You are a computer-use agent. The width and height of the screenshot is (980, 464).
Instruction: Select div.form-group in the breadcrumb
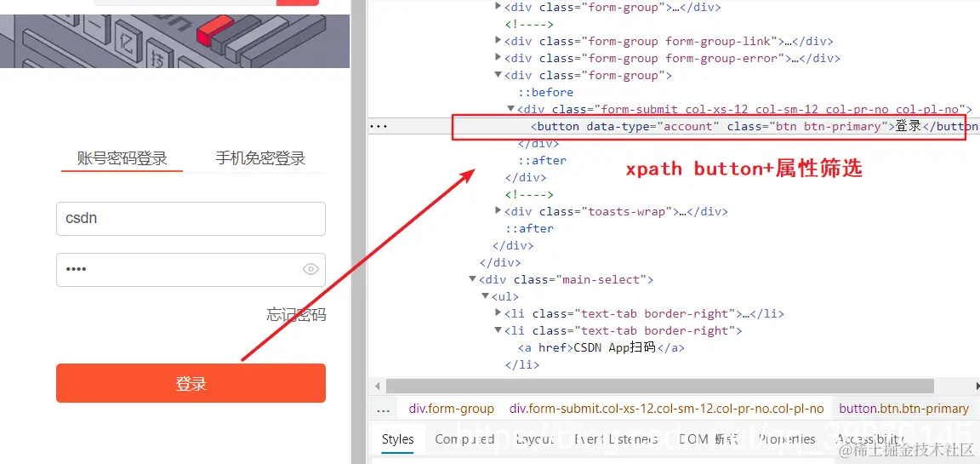(x=451, y=409)
